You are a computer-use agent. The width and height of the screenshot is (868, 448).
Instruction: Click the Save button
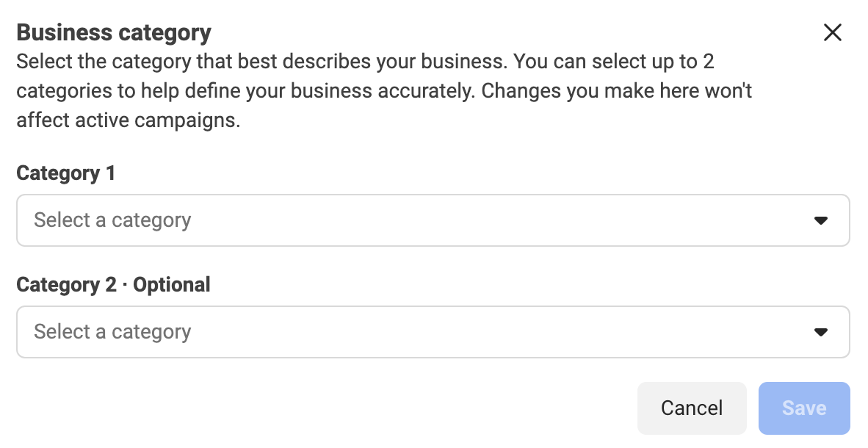pyautogui.click(x=804, y=408)
